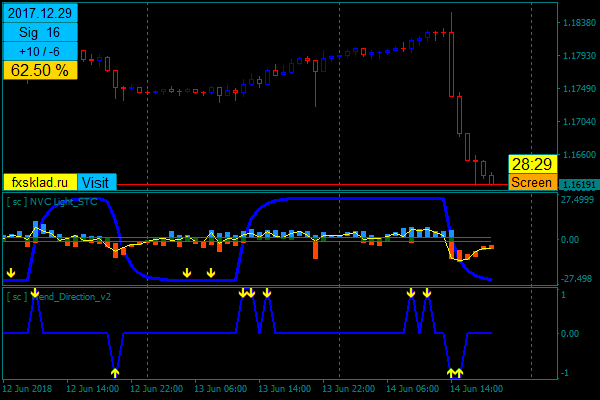The height and width of the screenshot is (400, 600).
Task: Click the 13 Jun 14:00 time label
Action: click(x=284, y=389)
